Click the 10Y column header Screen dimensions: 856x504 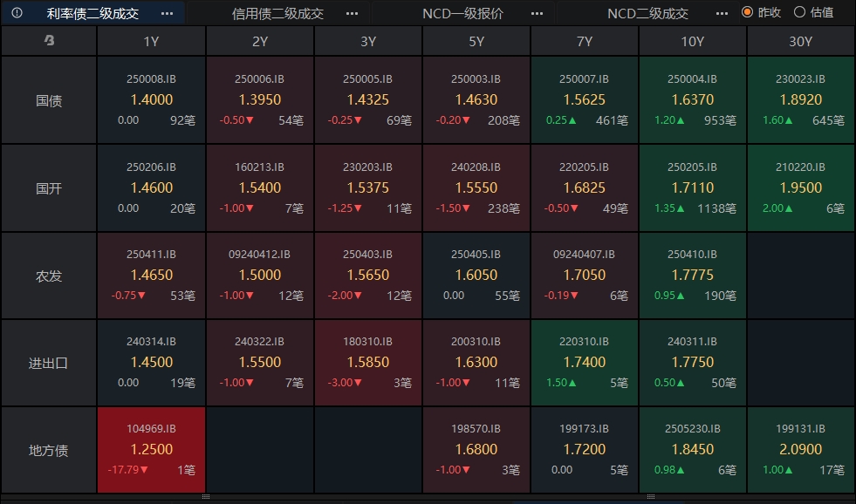[692, 42]
